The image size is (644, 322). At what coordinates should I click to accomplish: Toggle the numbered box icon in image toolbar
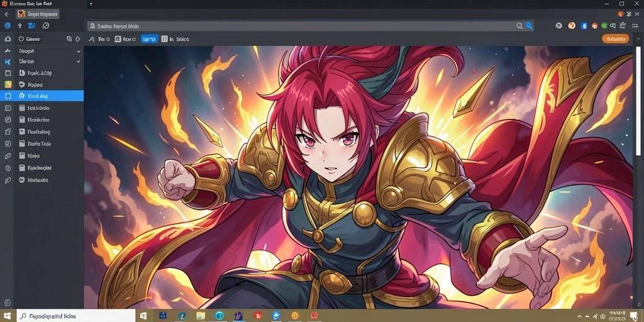[x=118, y=39]
